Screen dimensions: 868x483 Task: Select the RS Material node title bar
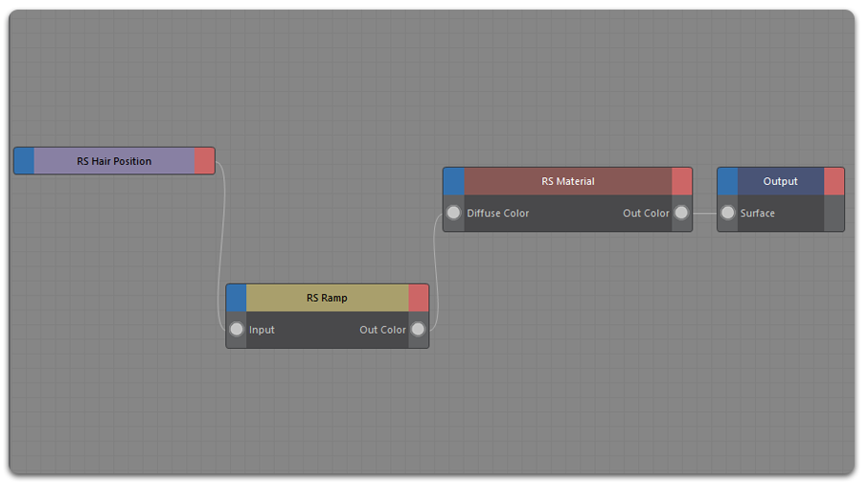click(567, 181)
